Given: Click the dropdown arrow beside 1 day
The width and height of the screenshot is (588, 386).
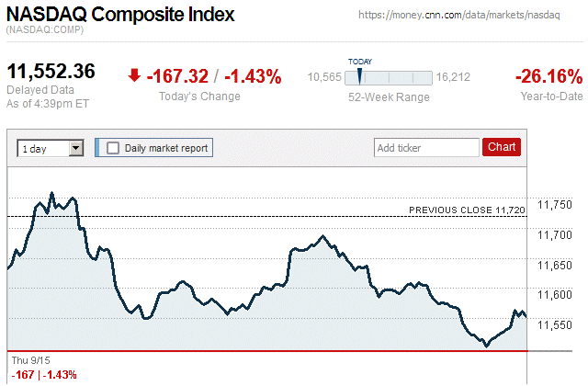Looking at the screenshot, I should 76,147.
